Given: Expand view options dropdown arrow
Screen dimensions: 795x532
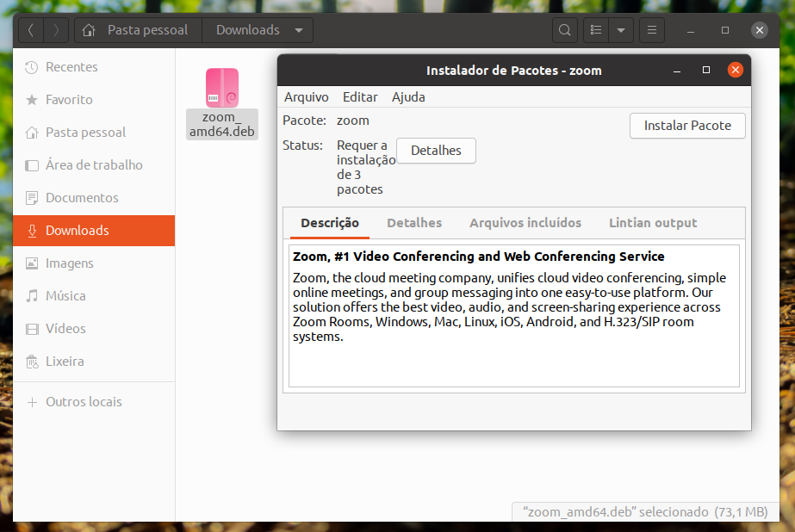Looking at the screenshot, I should (x=621, y=30).
